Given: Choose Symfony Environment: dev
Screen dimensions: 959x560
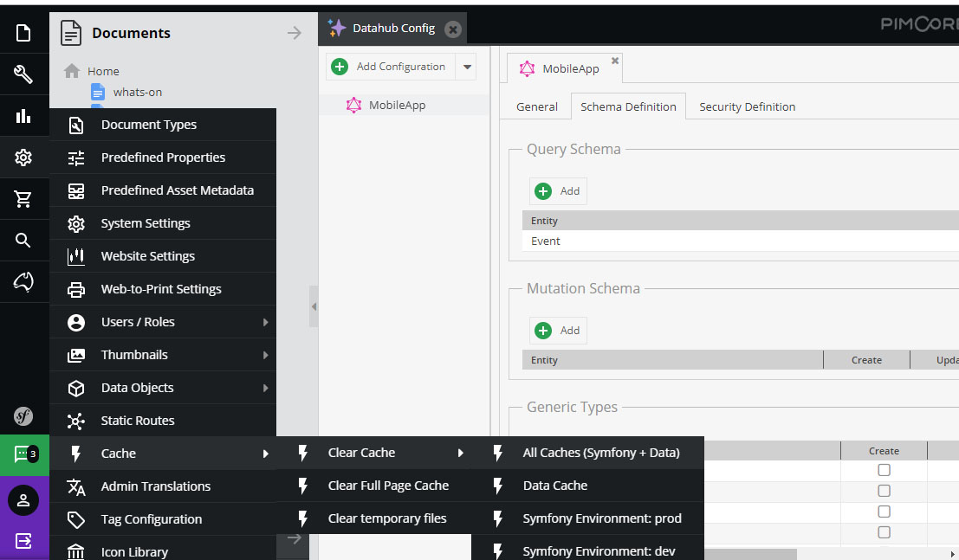Looking at the screenshot, I should click(x=587, y=549).
